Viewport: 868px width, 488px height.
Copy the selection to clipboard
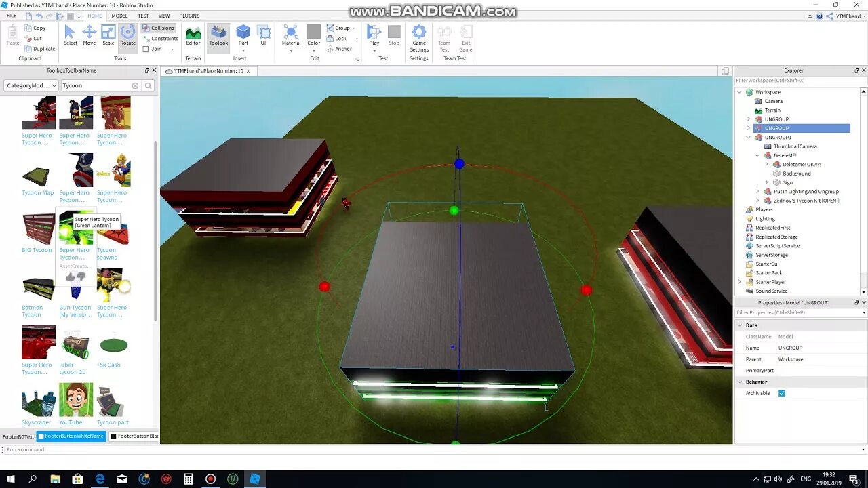pos(35,28)
